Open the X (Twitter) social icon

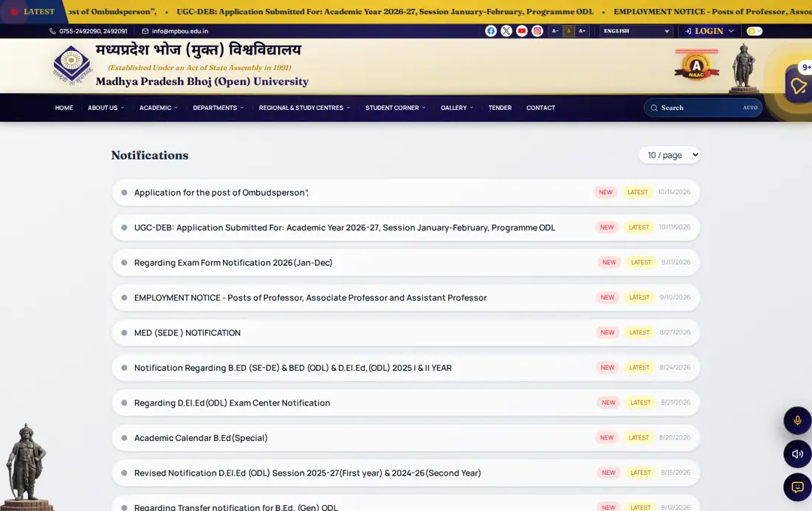click(506, 31)
